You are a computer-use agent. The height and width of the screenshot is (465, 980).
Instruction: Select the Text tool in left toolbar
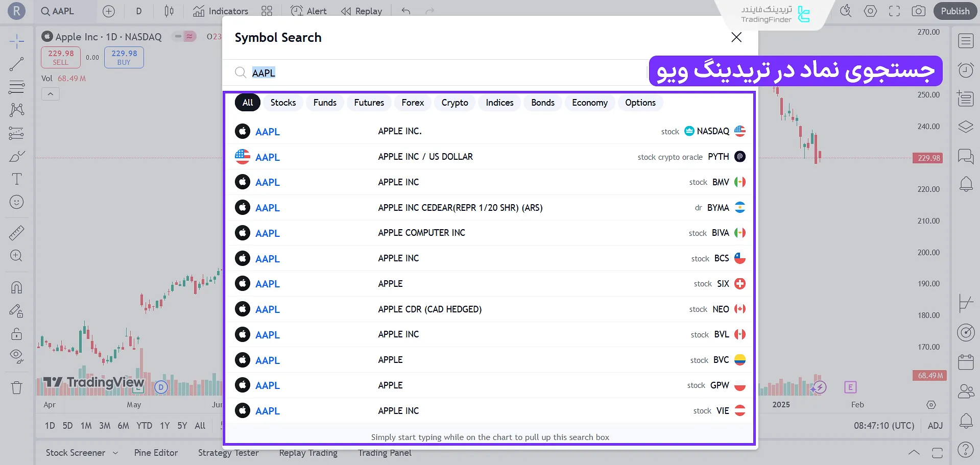[16, 179]
